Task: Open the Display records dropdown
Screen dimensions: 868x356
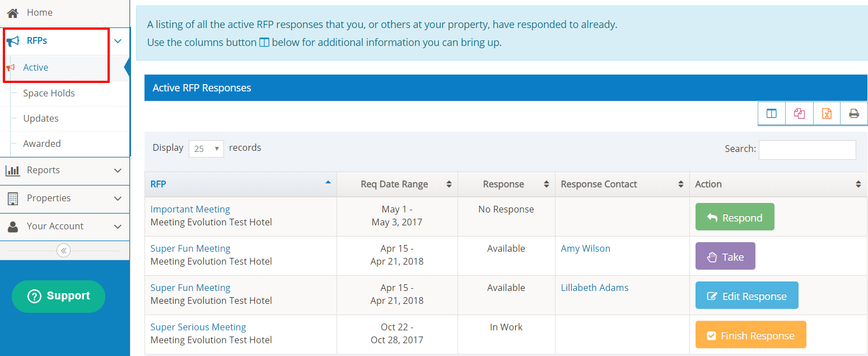Action: (206, 148)
